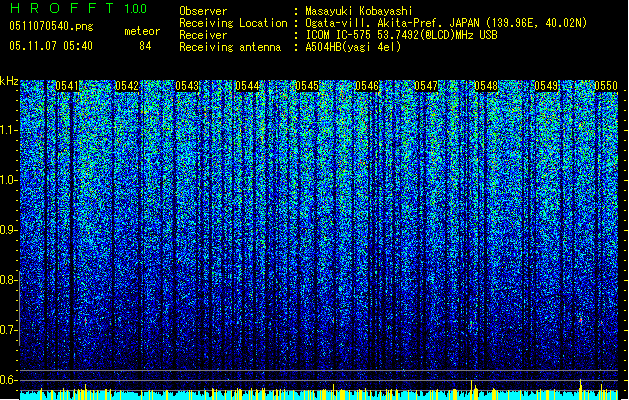Click the 0.7 frequency axis label

(x=8, y=330)
